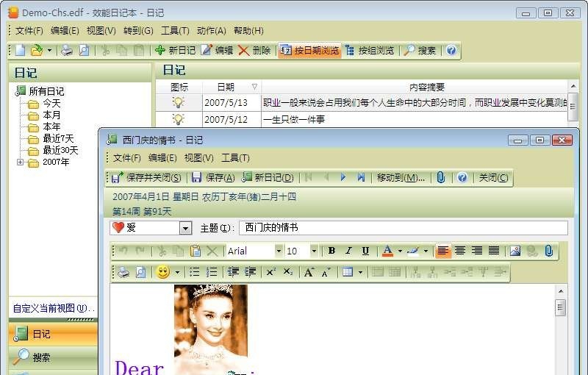Select 今天 folder in tree
Screen dimensions: 588x375
point(51,103)
